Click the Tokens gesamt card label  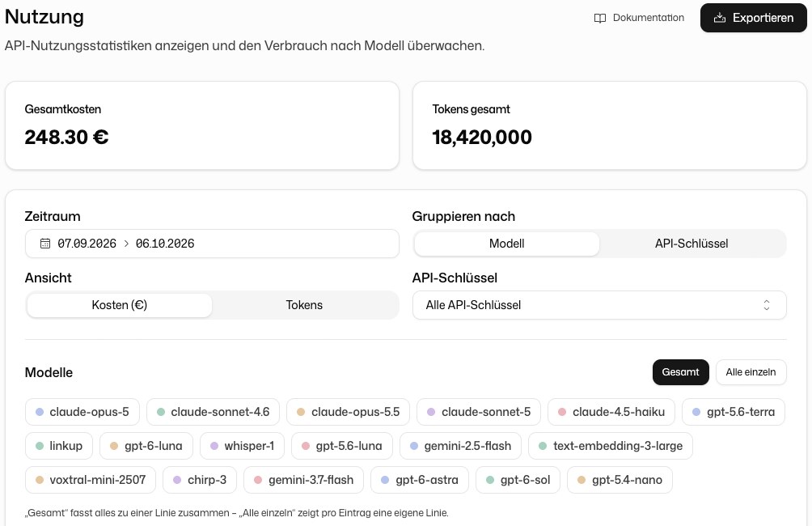pyautogui.click(x=472, y=109)
